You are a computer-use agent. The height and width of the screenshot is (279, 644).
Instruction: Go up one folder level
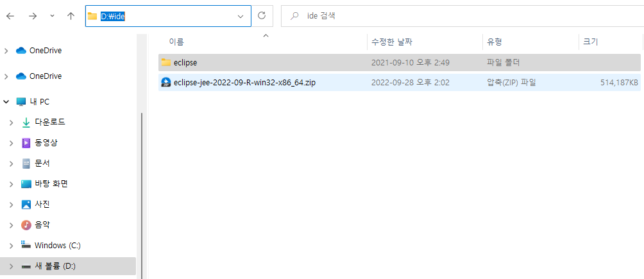[71, 16]
